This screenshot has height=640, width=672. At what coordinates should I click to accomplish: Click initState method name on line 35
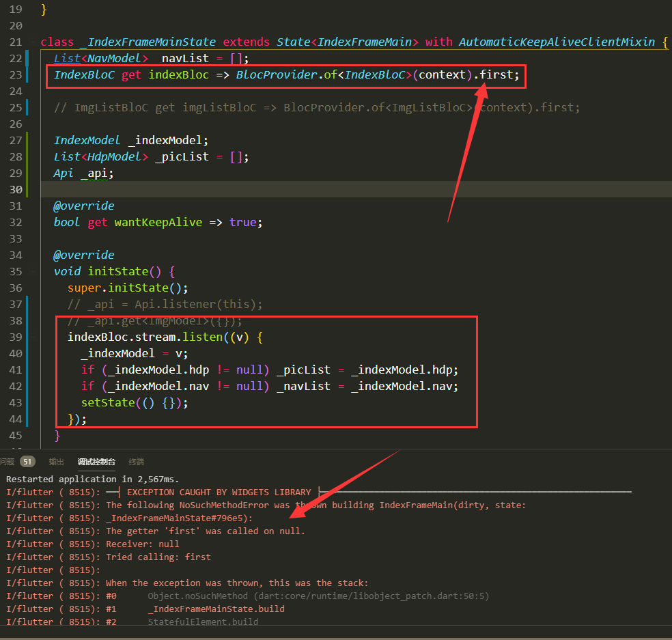pyautogui.click(x=118, y=271)
